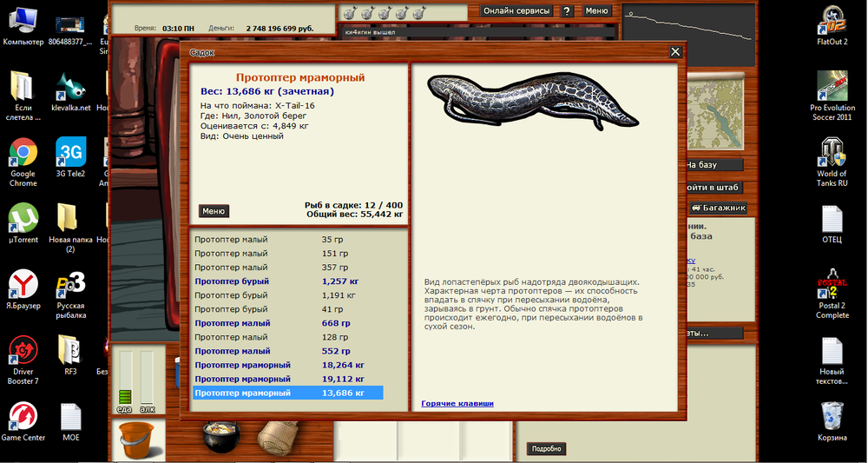Open the Онлайн сервисы menu
The image size is (868, 463).
click(x=516, y=11)
